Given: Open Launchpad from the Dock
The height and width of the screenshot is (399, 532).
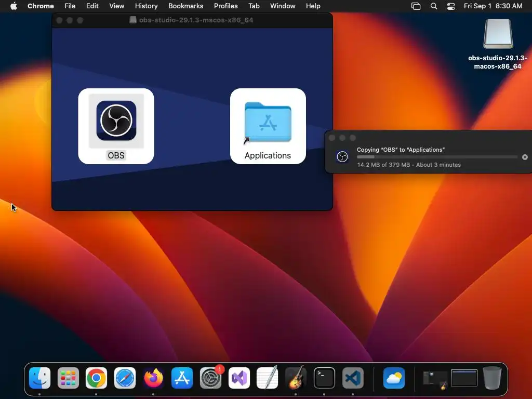Looking at the screenshot, I should (68, 378).
